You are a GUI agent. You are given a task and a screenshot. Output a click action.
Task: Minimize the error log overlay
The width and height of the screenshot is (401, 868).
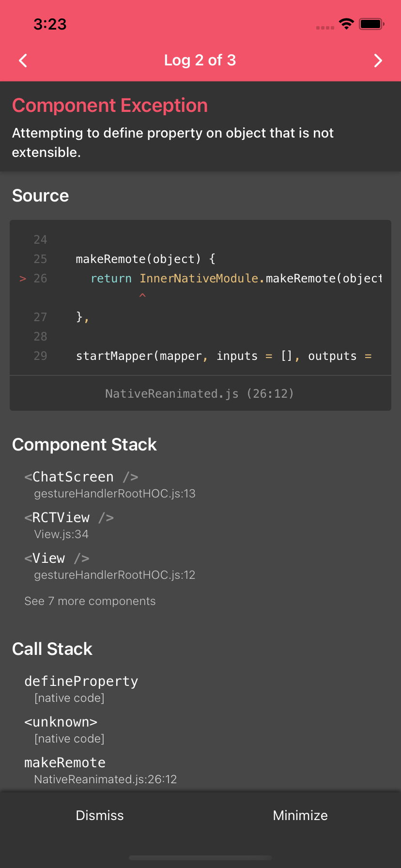point(300,815)
